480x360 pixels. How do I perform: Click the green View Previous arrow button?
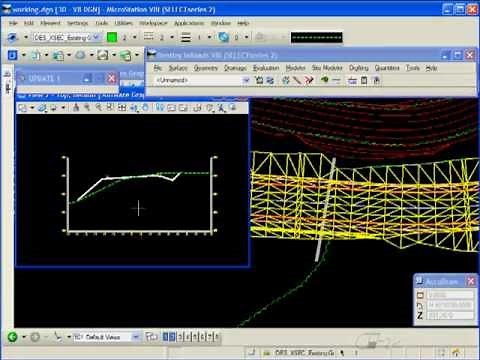coord(12,337)
